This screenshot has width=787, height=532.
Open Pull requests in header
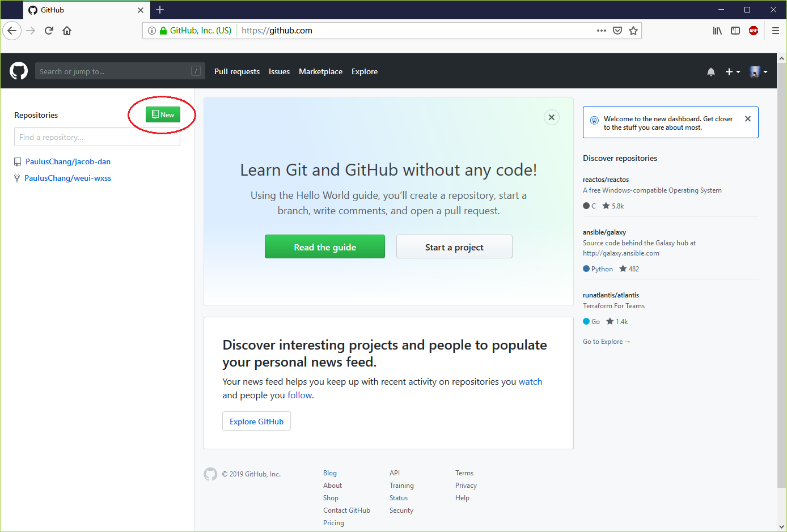point(237,71)
